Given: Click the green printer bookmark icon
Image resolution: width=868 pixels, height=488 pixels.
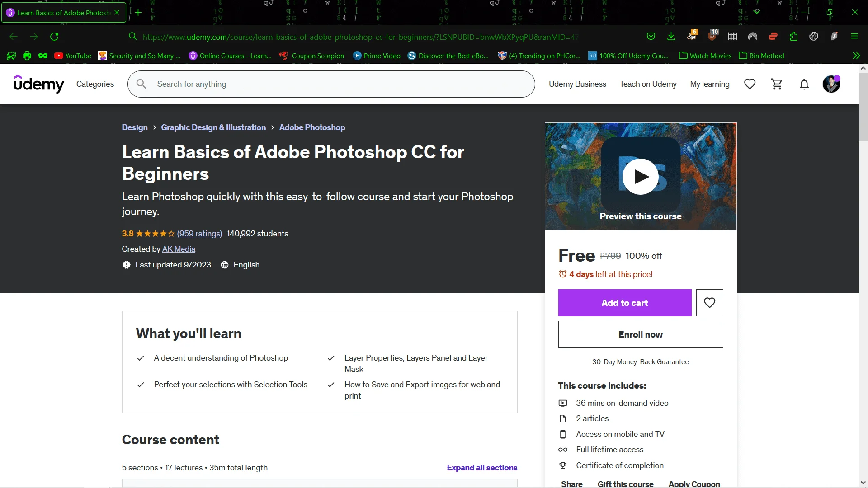Looking at the screenshot, I should (x=27, y=56).
